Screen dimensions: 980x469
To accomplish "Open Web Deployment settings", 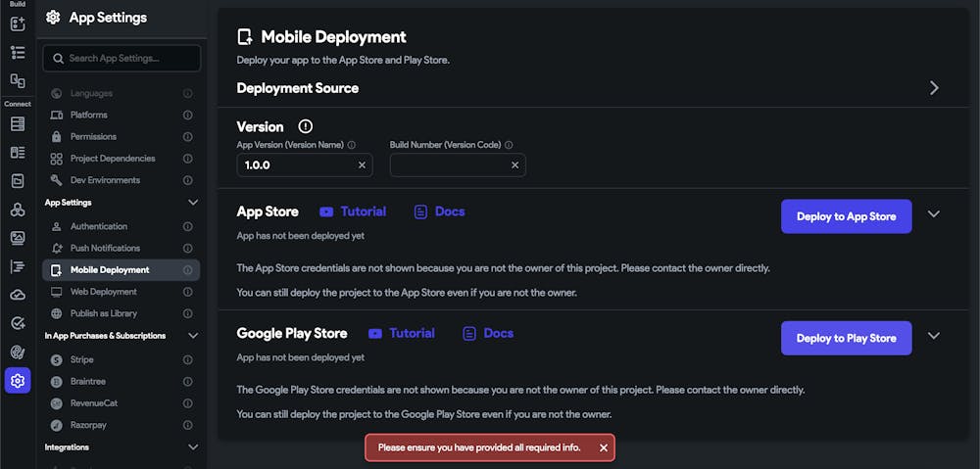I will click(103, 292).
